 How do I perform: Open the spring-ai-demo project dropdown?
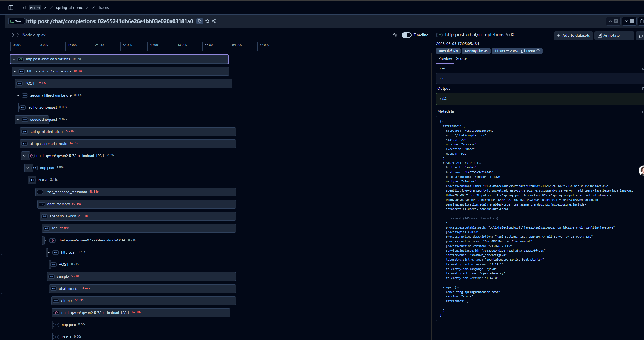[x=87, y=8]
